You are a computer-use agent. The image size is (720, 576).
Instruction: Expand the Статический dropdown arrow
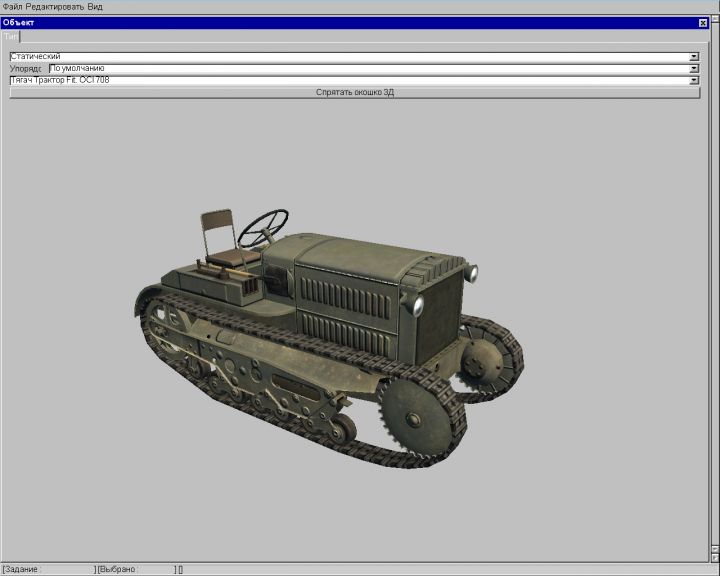(694, 57)
